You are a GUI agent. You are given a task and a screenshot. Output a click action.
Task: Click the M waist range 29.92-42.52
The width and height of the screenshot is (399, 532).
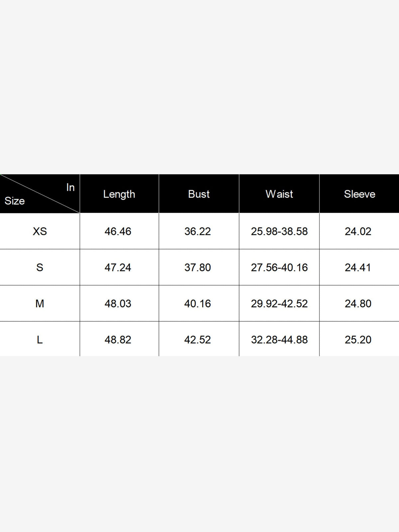click(279, 304)
